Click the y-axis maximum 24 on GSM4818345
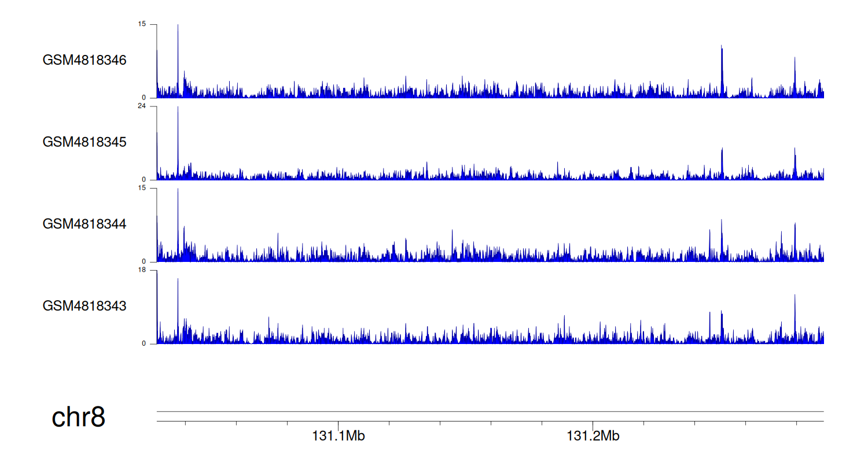The height and width of the screenshot is (451, 868). pyautogui.click(x=142, y=106)
